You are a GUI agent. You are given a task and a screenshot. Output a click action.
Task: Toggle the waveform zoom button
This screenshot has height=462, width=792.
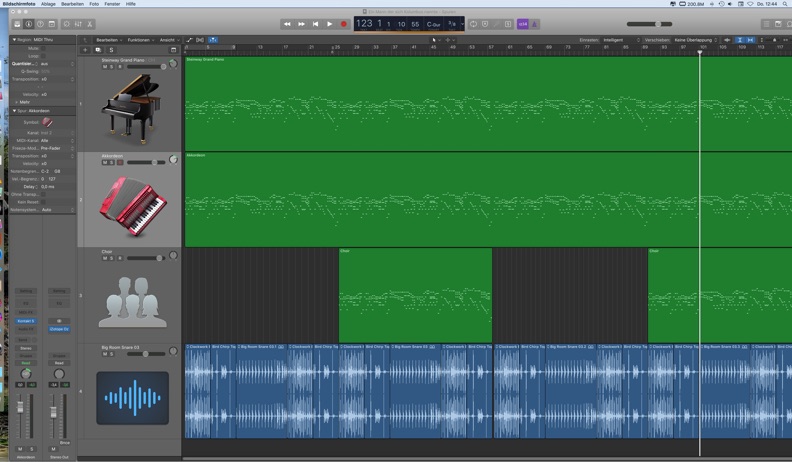pos(727,40)
